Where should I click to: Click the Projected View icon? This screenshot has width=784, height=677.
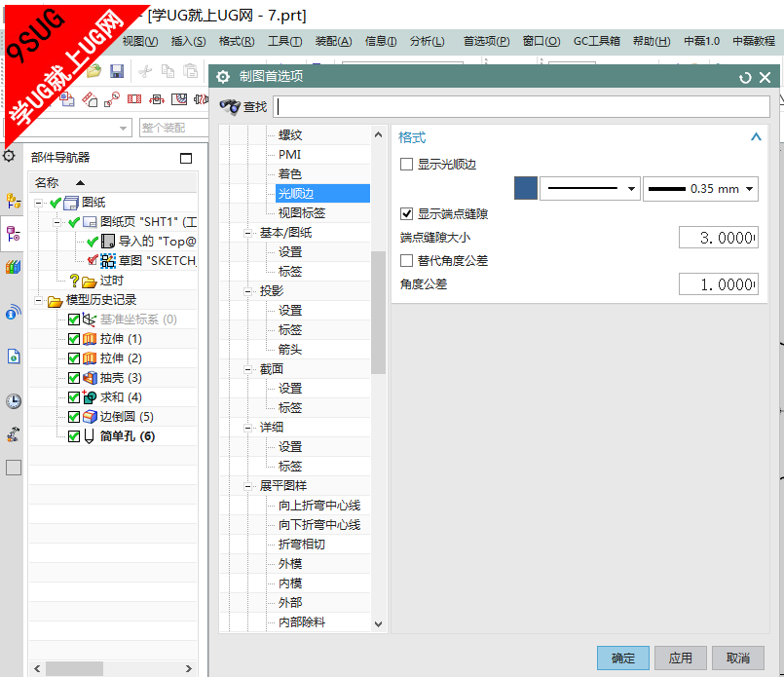90,99
